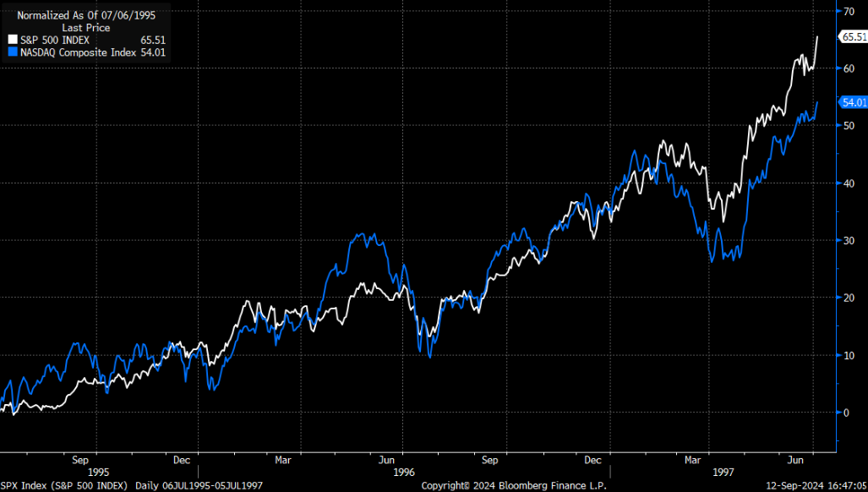Click the 1996 year label on time axis
Screen dimensions: 868x492
pyautogui.click(x=403, y=472)
